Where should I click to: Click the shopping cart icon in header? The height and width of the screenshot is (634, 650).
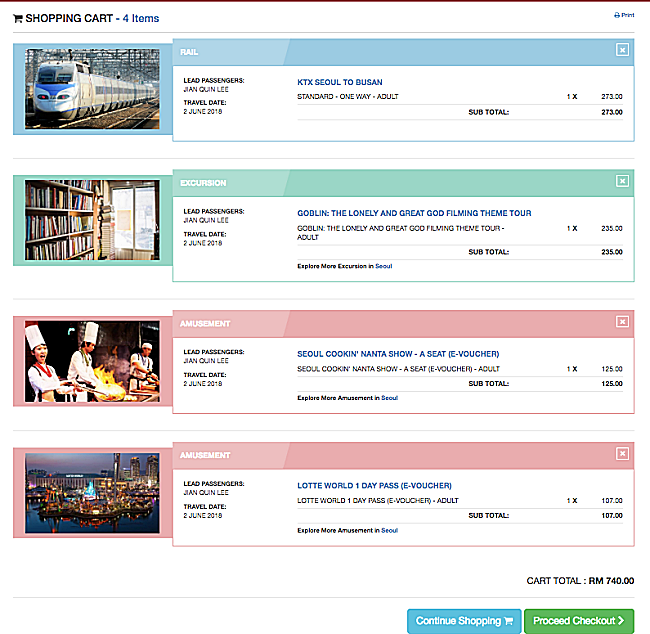pos(18,19)
